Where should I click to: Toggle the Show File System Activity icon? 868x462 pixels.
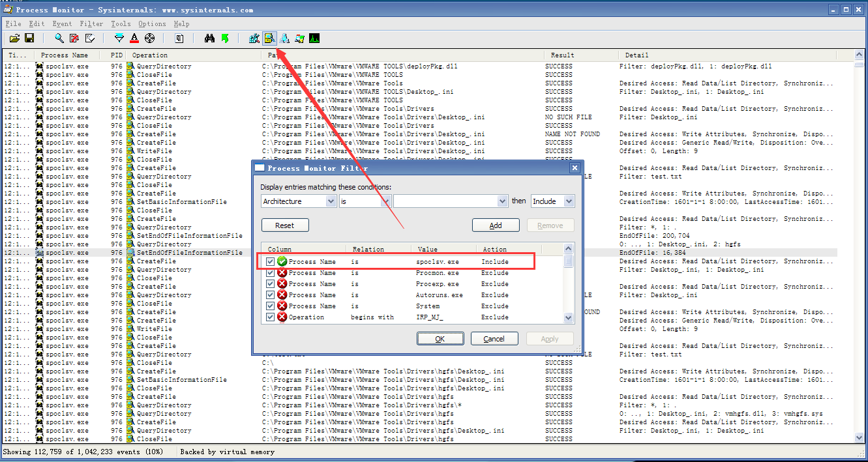point(269,38)
